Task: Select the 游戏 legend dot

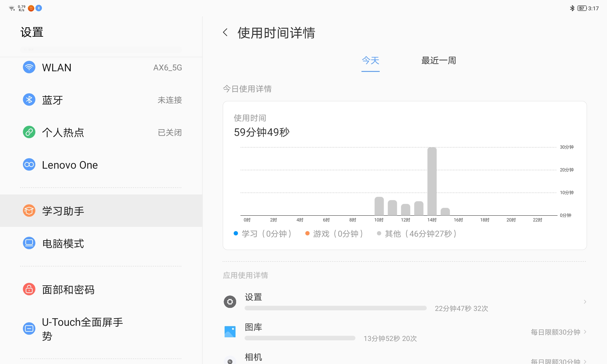Action: 307,234
